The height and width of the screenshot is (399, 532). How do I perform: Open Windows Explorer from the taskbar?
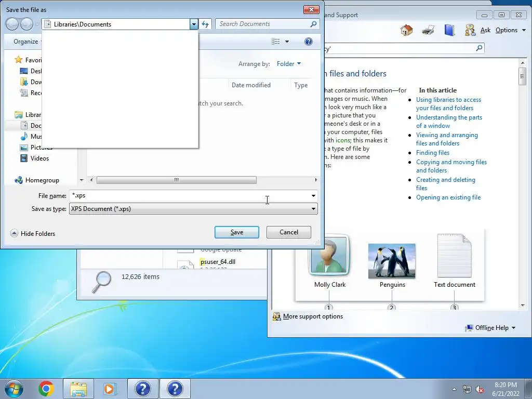pyautogui.click(x=78, y=389)
